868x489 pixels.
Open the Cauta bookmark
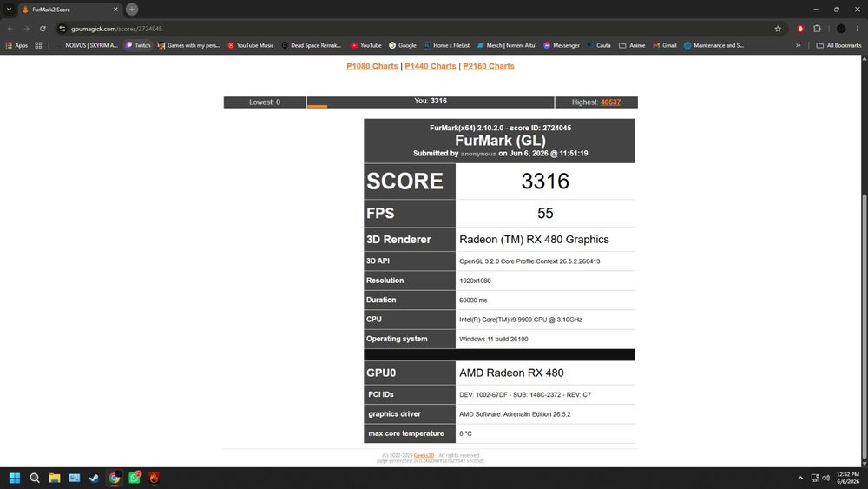click(598, 45)
